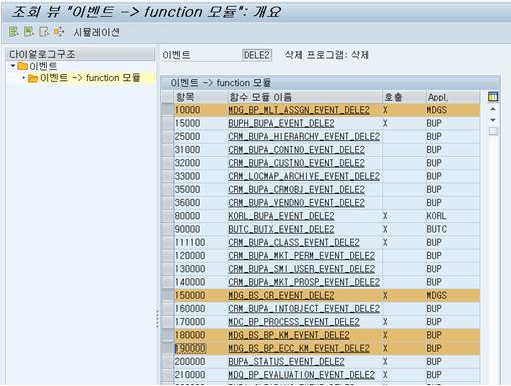
Task: Open CRM_LOCMAP_ARCHIVE_EVENT_DELE2 link
Action: [304, 176]
